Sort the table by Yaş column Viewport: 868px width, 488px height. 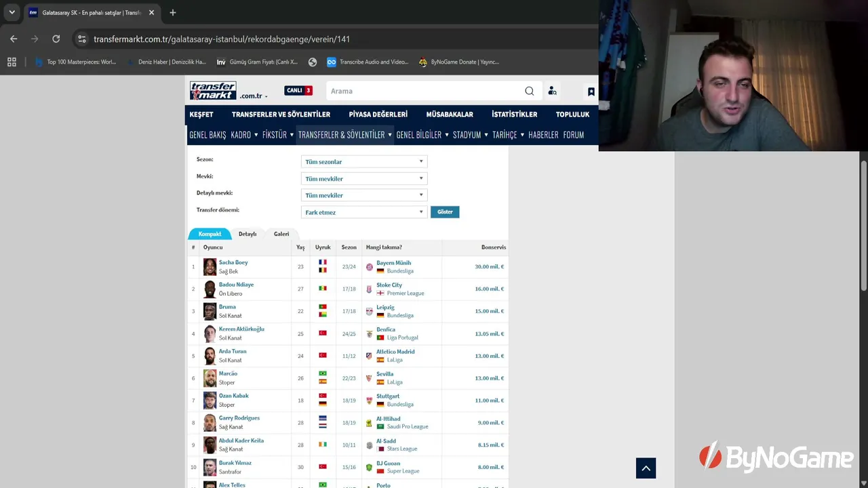click(300, 247)
